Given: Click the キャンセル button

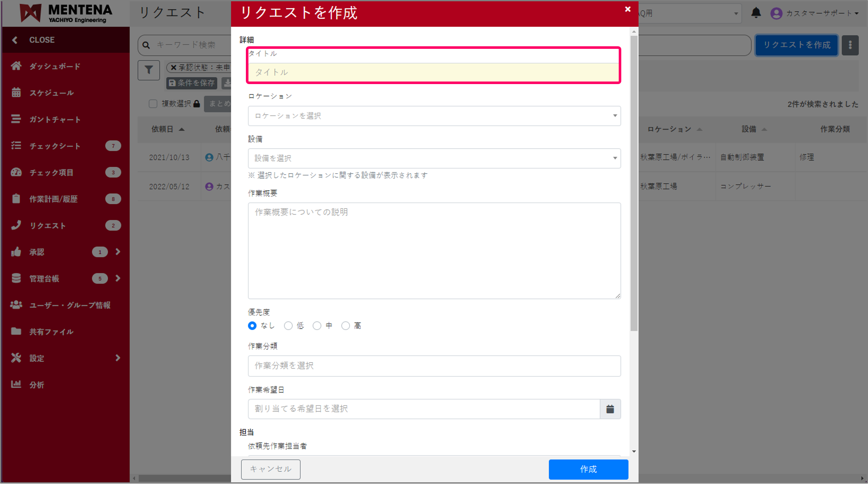Looking at the screenshot, I should click(x=271, y=469).
